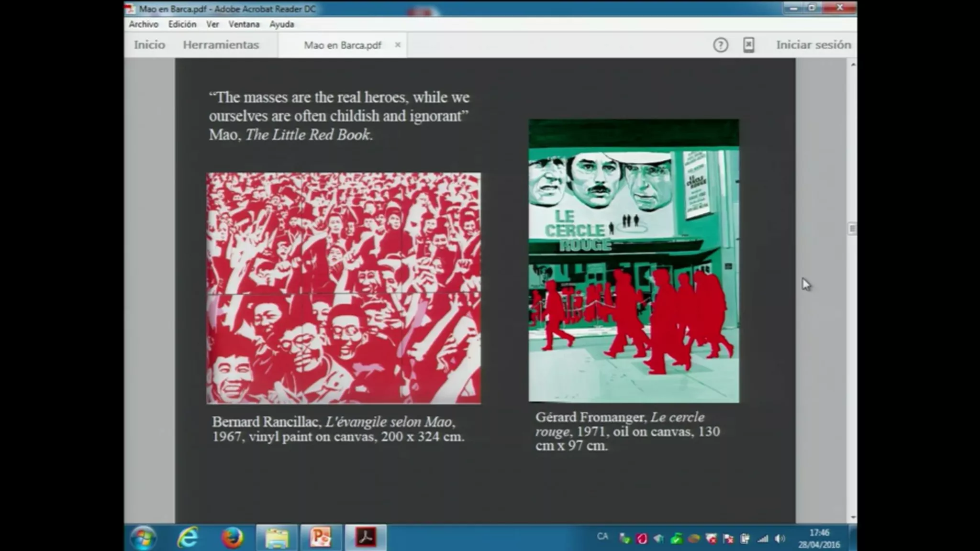980x551 pixels.
Task: Click the Acrobat PDF icon in title bar
Action: [x=131, y=9]
